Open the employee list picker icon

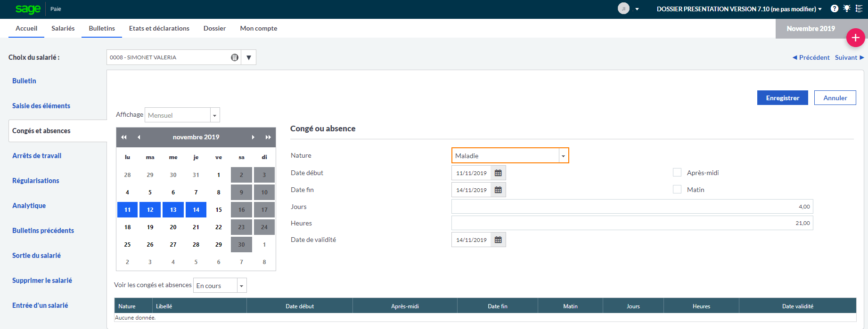235,57
